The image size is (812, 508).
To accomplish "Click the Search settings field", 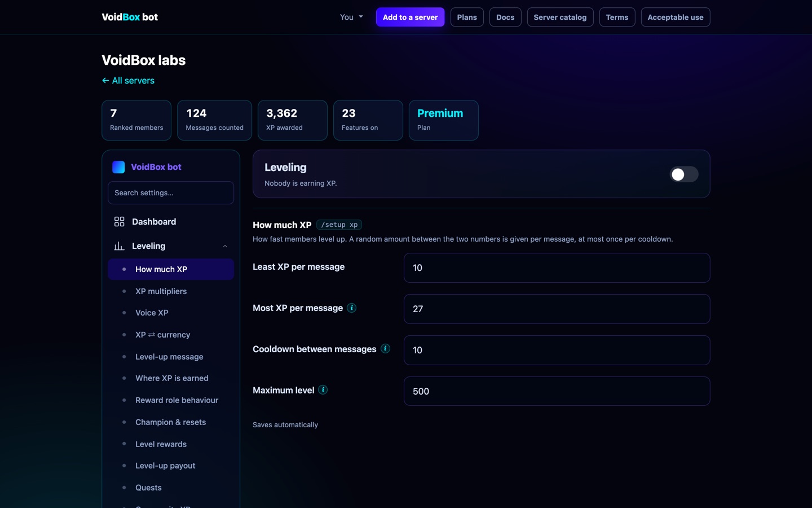I will 171,192.
